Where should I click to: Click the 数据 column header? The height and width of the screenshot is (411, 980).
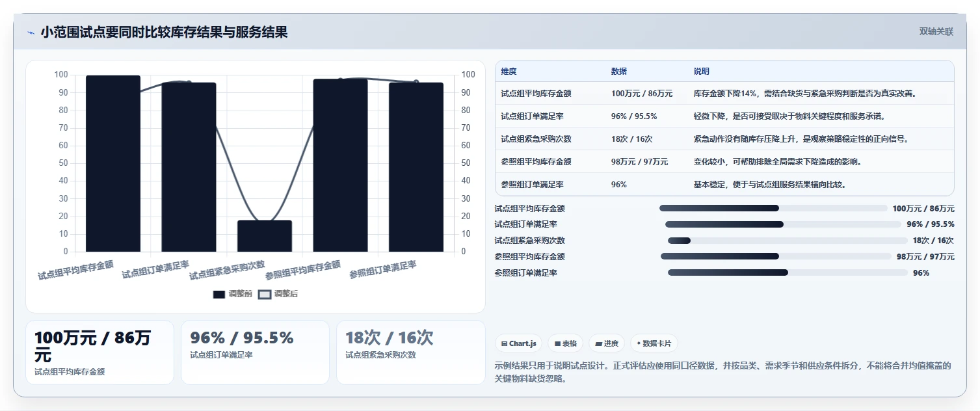619,72
